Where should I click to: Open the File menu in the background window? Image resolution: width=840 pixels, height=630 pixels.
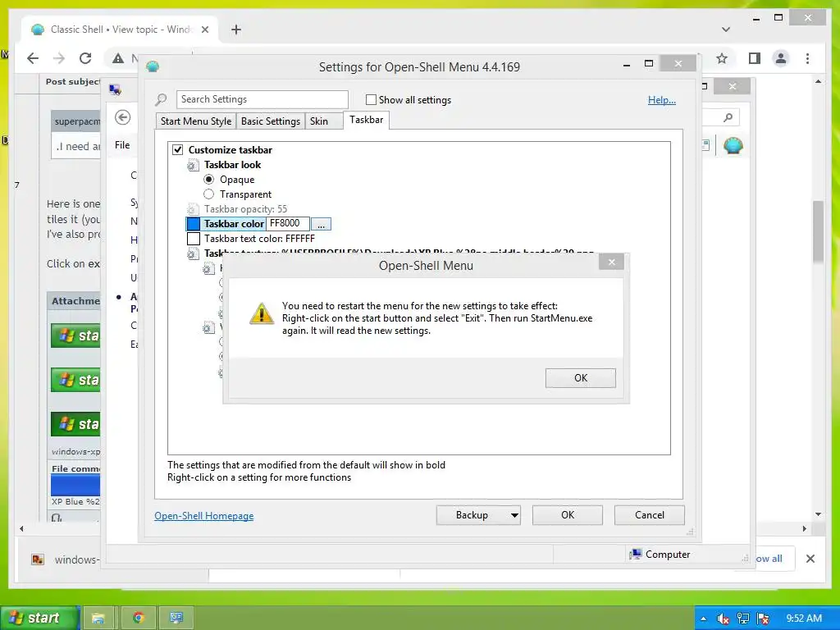click(x=122, y=144)
